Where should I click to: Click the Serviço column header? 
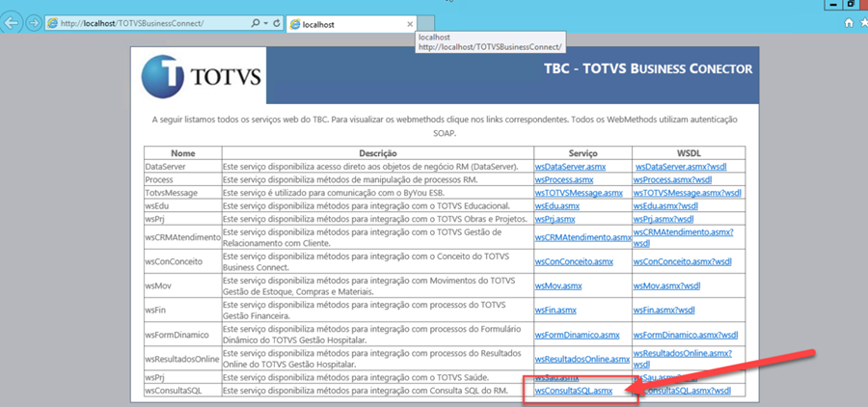[583, 153]
